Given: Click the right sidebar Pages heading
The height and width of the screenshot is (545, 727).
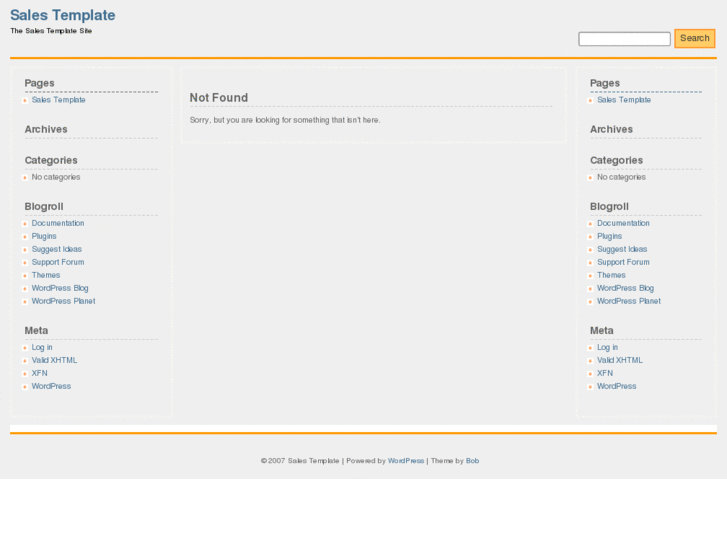Looking at the screenshot, I should pyautogui.click(x=605, y=83).
